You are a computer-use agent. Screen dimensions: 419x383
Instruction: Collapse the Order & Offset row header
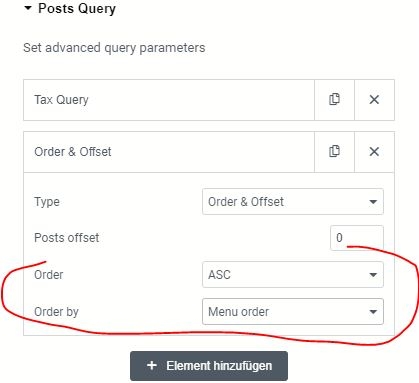pos(169,152)
